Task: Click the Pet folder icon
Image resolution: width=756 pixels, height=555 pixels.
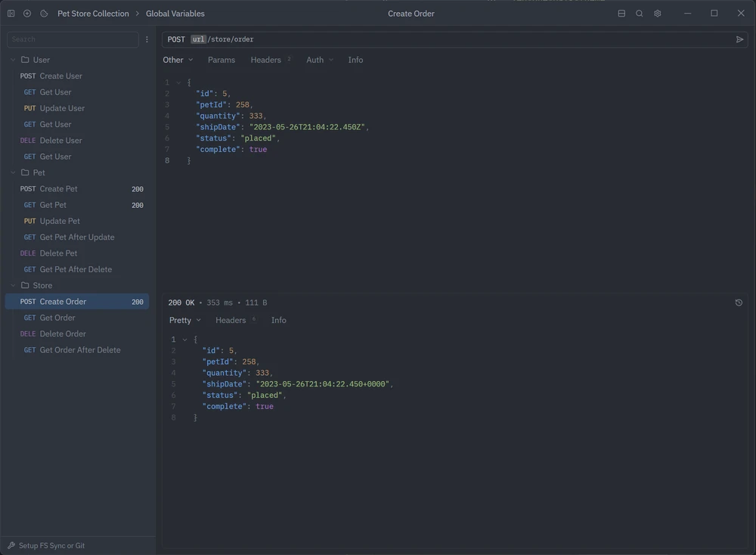Action: (25, 172)
